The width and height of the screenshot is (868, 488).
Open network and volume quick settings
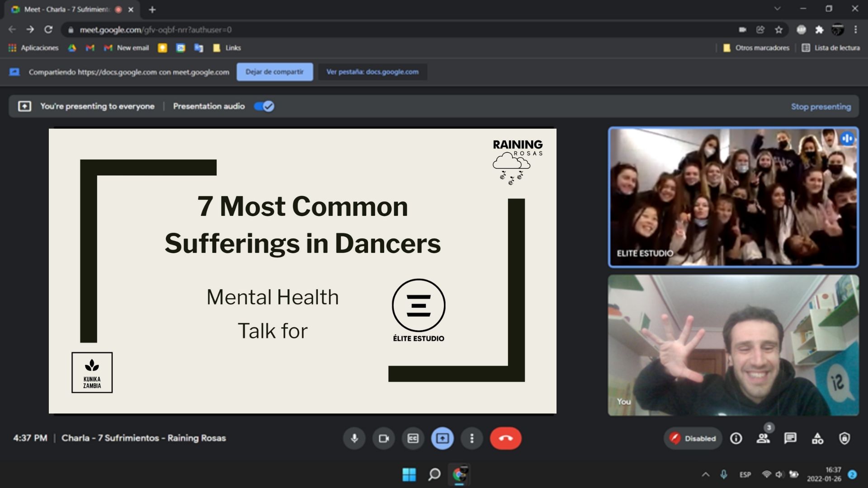coord(780,474)
